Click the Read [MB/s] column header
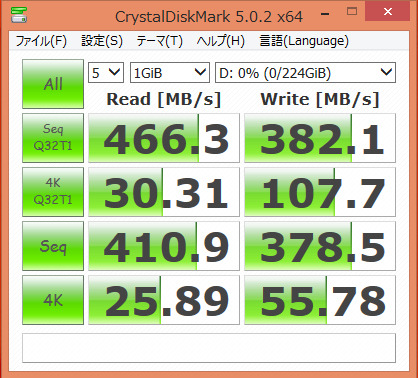This screenshot has width=418, height=378. [164, 99]
